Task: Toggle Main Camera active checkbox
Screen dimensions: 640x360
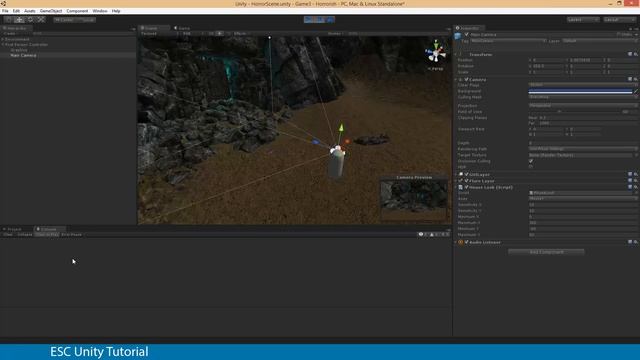Action: pos(467,35)
